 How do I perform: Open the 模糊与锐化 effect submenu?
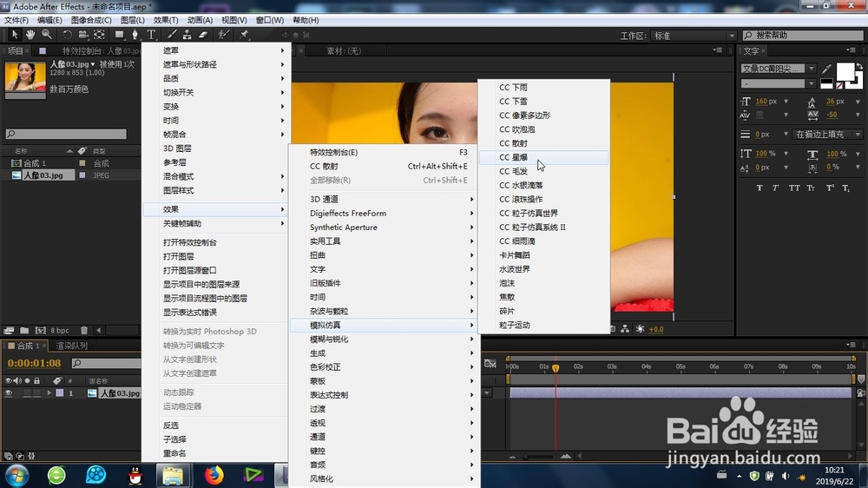click(385, 339)
